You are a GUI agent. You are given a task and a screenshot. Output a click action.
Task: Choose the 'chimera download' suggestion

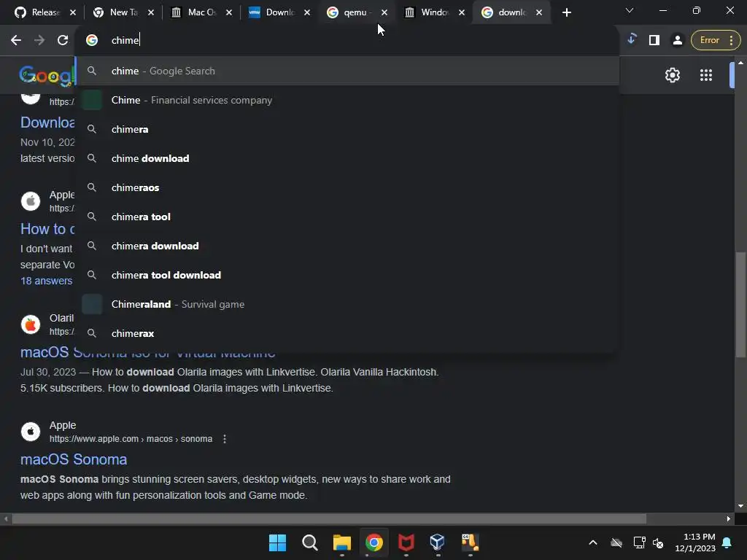[x=348, y=246]
